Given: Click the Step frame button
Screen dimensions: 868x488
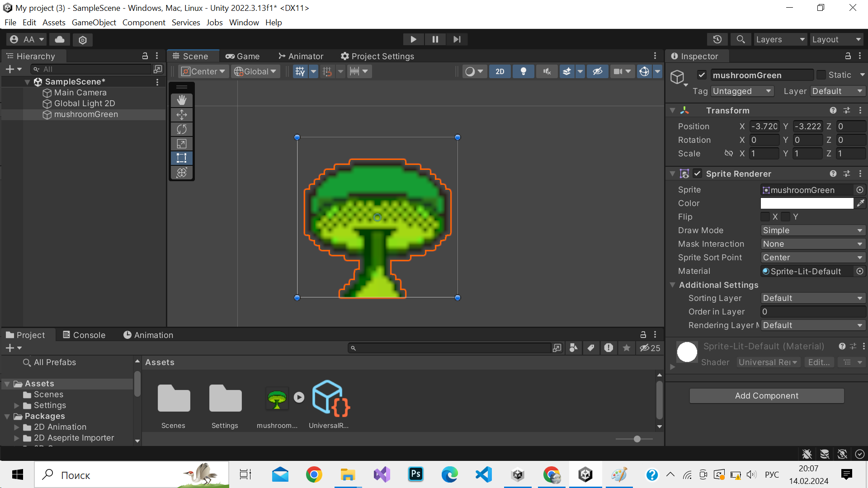Looking at the screenshot, I should tap(457, 39).
